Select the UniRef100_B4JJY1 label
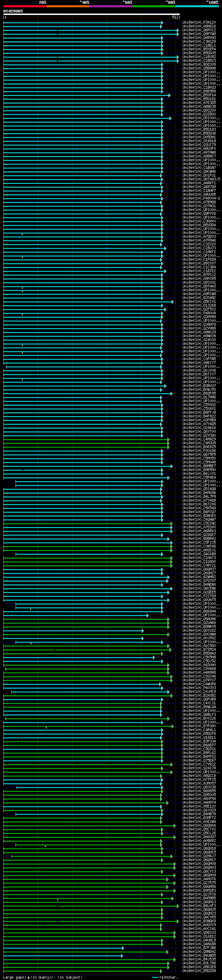222x980 pixels. coord(199,473)
